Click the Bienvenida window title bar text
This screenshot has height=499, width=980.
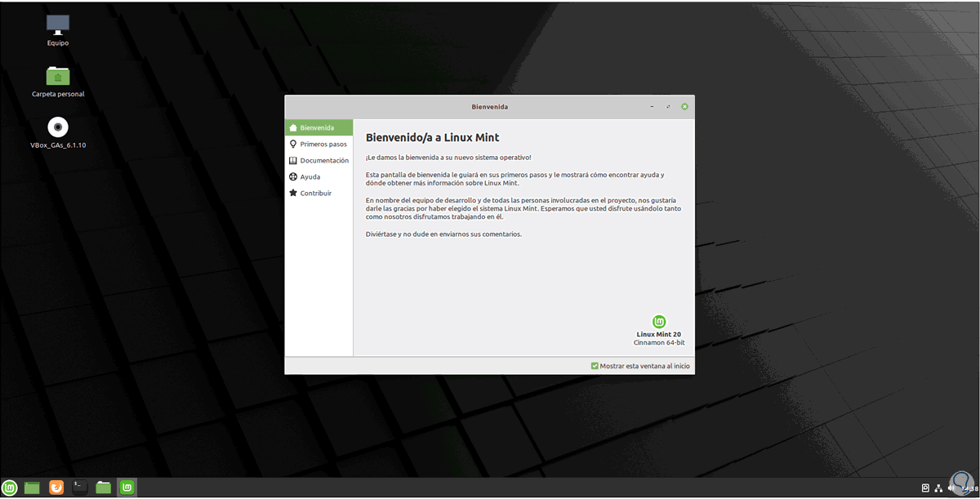(490, 106)
